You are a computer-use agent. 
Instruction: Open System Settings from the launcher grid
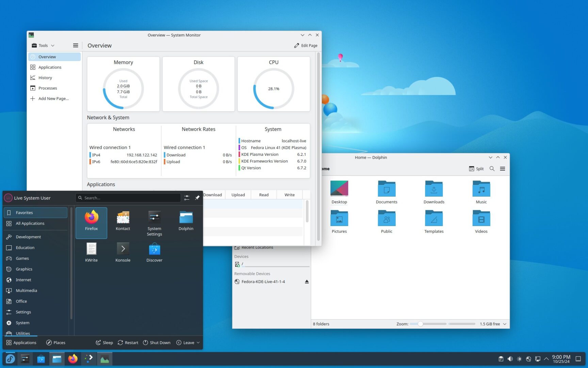(154, 221)
